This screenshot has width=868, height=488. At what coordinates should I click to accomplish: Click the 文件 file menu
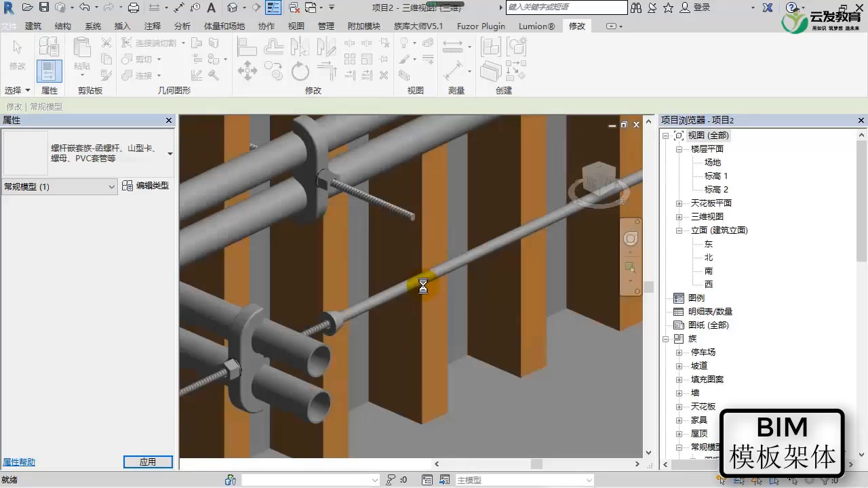coord(9,26)
